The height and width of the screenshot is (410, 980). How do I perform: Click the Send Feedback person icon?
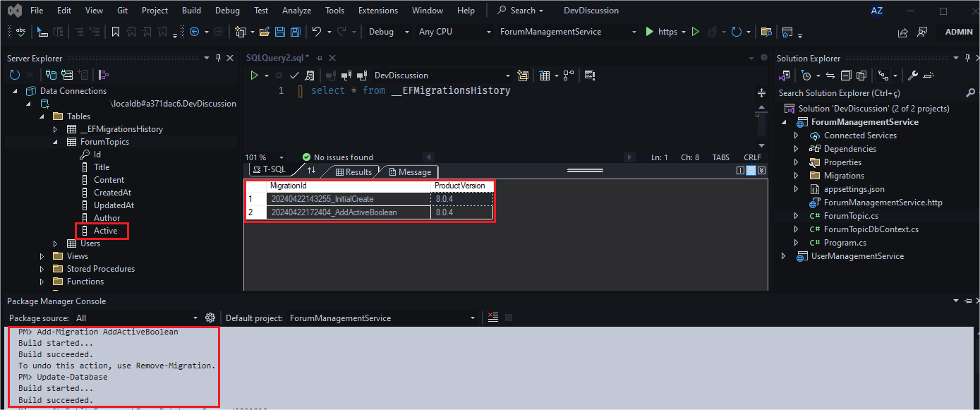921,32
